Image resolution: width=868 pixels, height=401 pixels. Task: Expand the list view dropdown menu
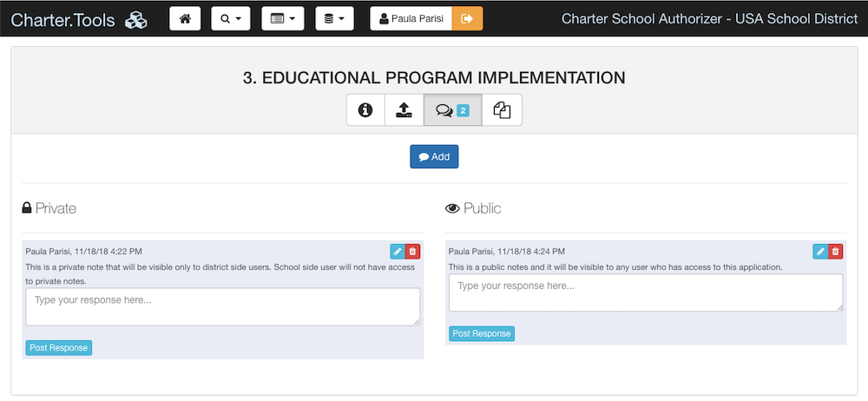pos(283,19)
